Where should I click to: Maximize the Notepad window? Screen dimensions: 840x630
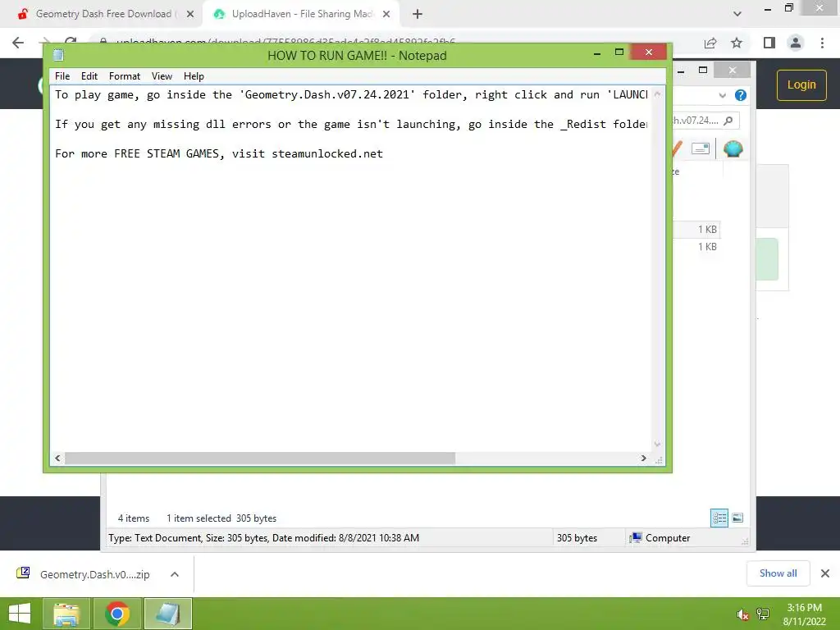(619, 52)
